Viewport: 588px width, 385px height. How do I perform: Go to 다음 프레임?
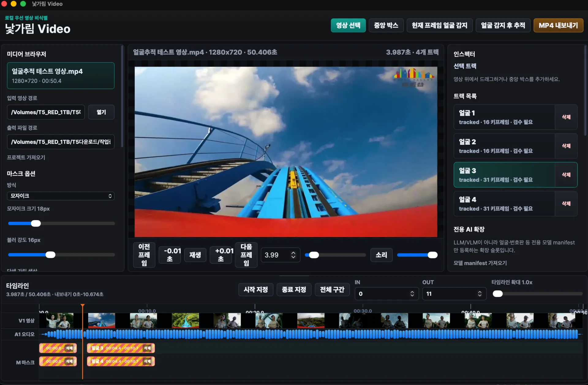(x=246, y=255)
